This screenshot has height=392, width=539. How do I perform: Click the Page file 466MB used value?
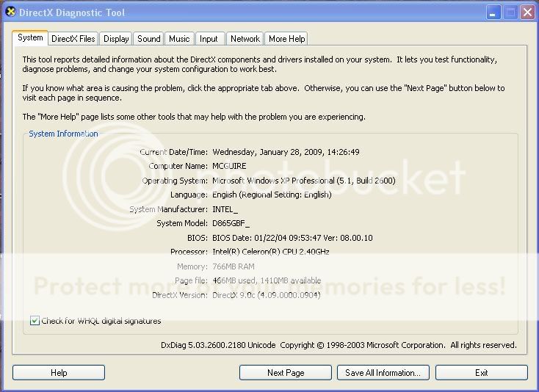tap(267, 280)
